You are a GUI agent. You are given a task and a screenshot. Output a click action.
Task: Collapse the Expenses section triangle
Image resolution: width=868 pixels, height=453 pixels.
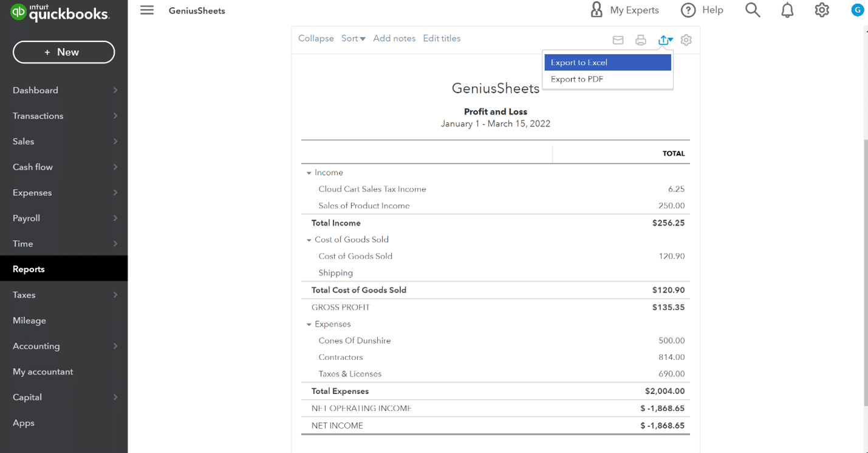tap(309, 325)
